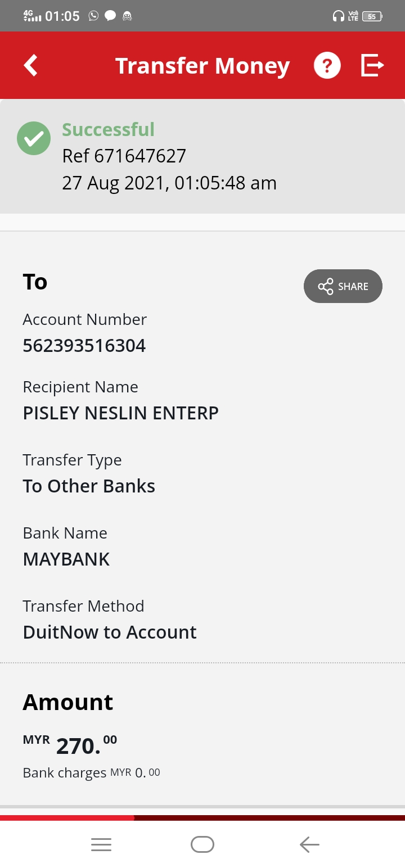Tap the logout icon in the header
This screenshot has width=405, height=868.
coord(372,65)
